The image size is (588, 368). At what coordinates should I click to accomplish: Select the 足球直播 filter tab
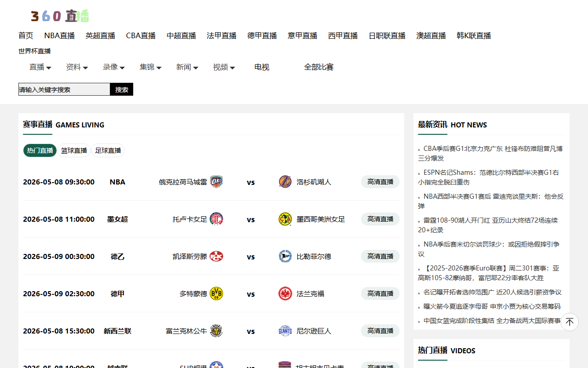(x=108, y=150)
